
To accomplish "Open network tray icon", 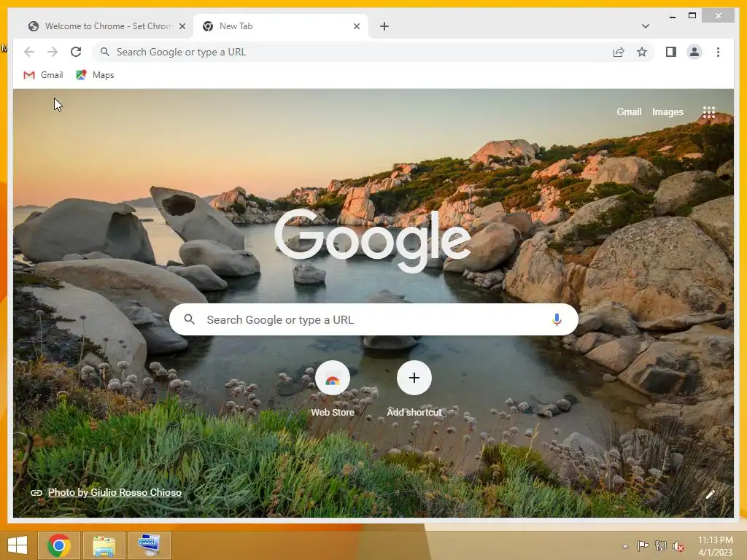I will [660, 546].
